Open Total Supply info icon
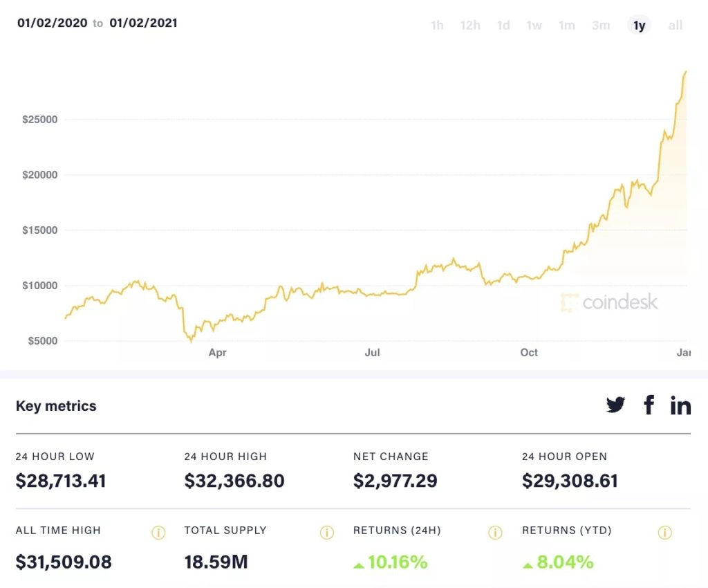This screenshot has width=708, height=588. coord(326,533)
